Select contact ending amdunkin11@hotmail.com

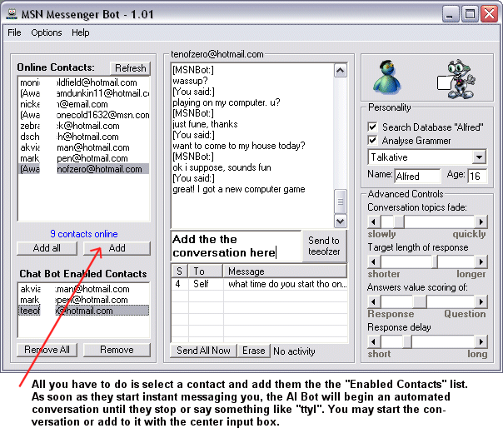point(84,93)
